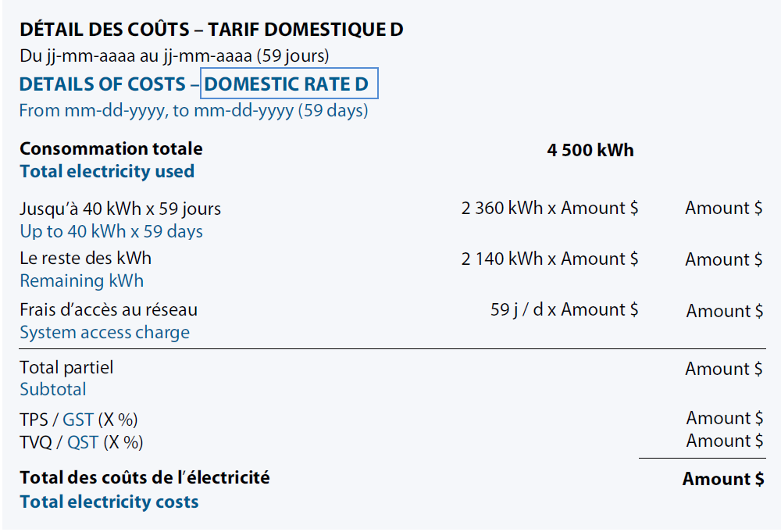Select the Jusqu'à 40 kWh x 59 jours line
Screen dimensions: 781x532
tap(120, 209)
